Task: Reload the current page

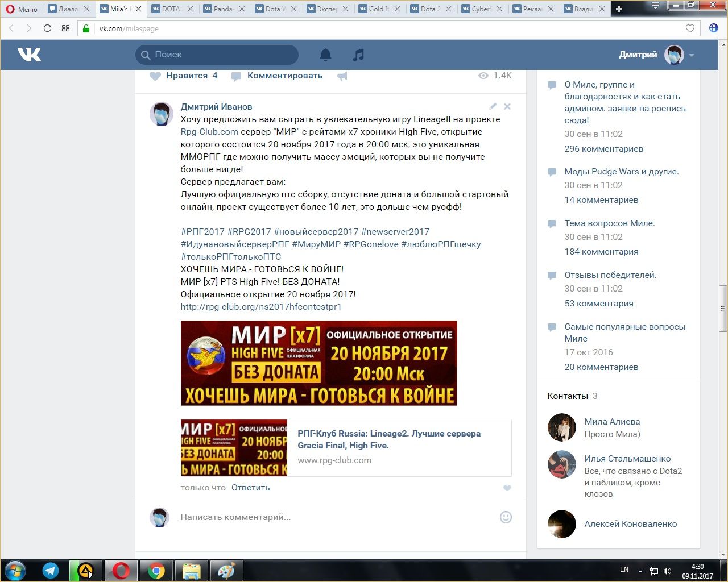Action: [47, 28]
